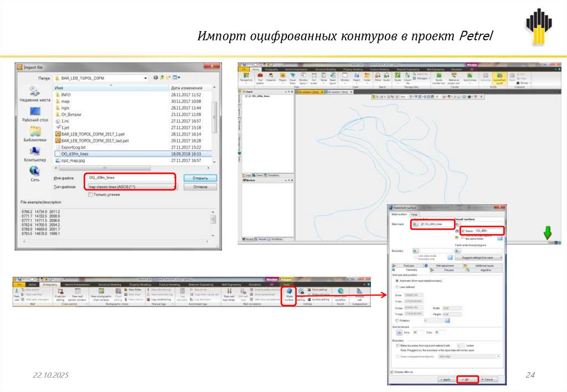
Task: Select the rigis folder
Action: click(x=65, y=108)
